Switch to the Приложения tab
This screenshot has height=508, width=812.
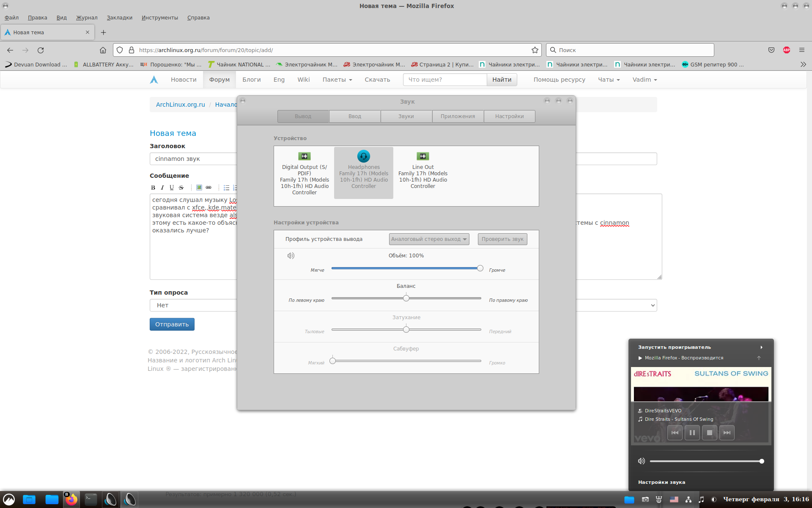[457, 116]
